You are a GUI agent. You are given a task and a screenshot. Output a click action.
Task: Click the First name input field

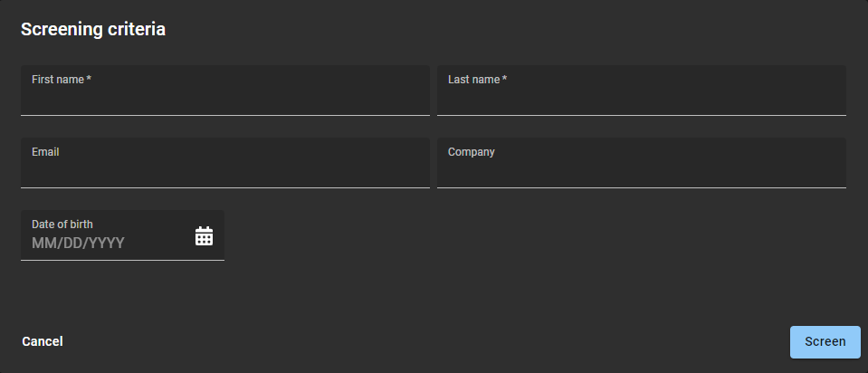coord(224,98)
